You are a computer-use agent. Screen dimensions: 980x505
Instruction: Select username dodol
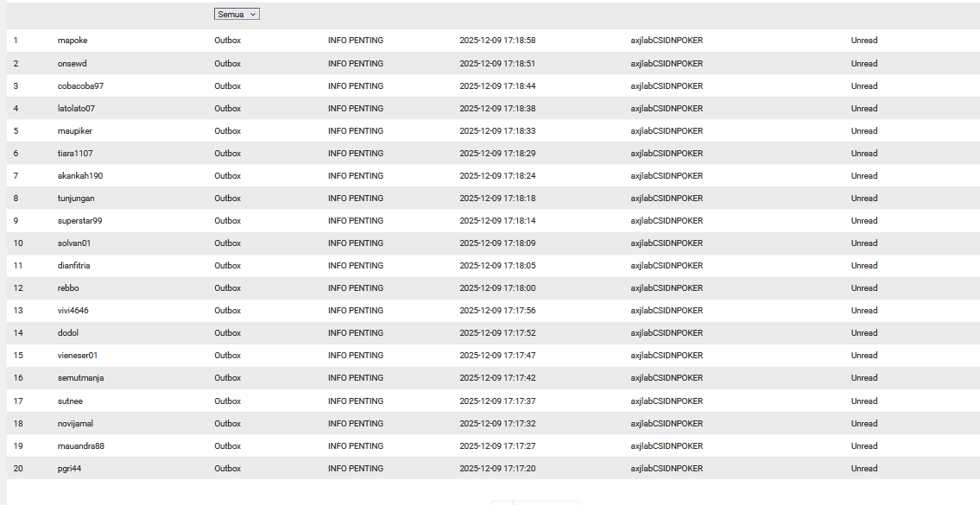tap(68, 334)
